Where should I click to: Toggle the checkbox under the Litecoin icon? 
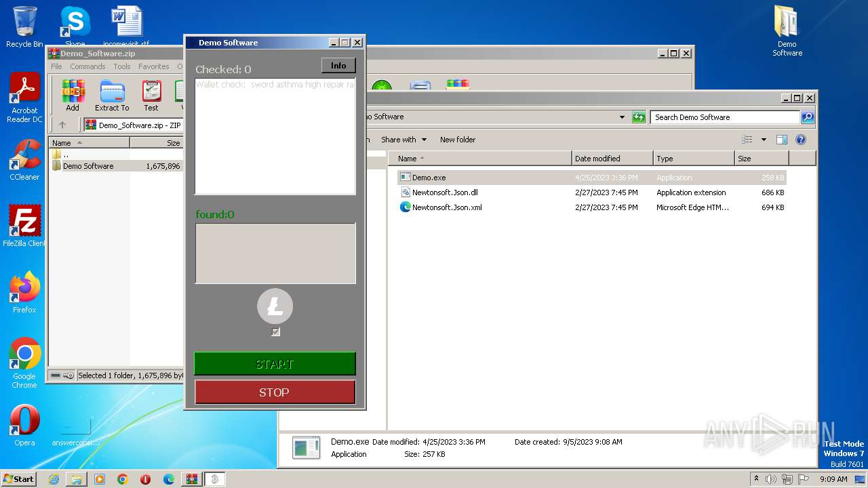pos(275,332)
